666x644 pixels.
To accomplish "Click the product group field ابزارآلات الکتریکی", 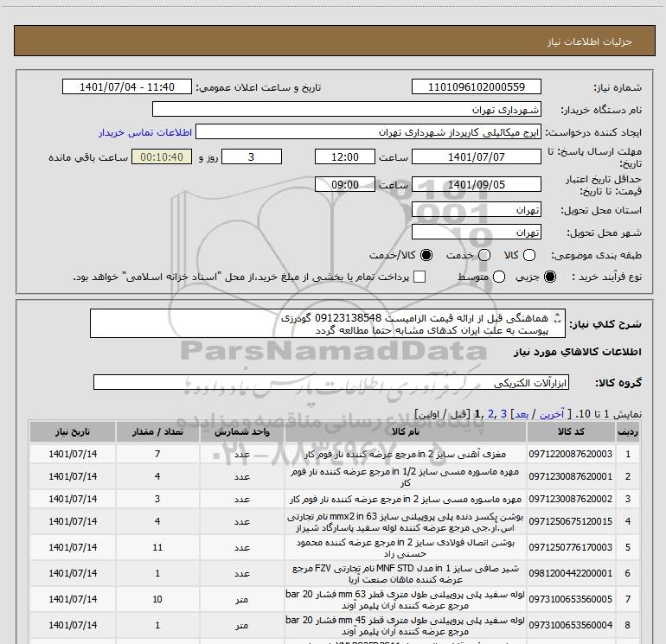I will (331, 382).
